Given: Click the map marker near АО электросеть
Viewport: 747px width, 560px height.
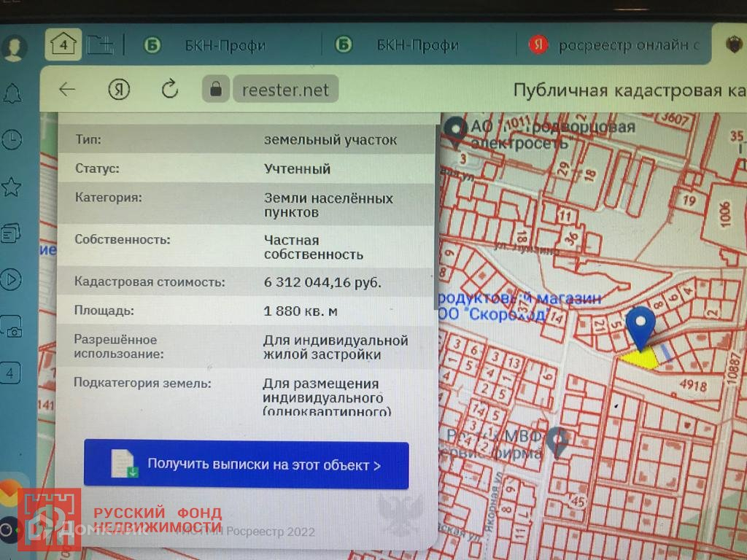Looking at the screenshot, I should (x=455, y=131).
